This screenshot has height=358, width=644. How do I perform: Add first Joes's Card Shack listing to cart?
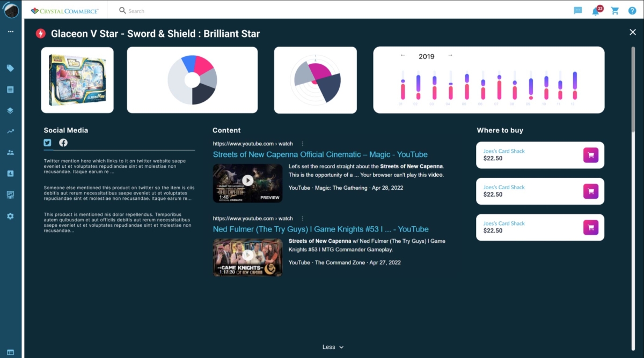point(591,155)
